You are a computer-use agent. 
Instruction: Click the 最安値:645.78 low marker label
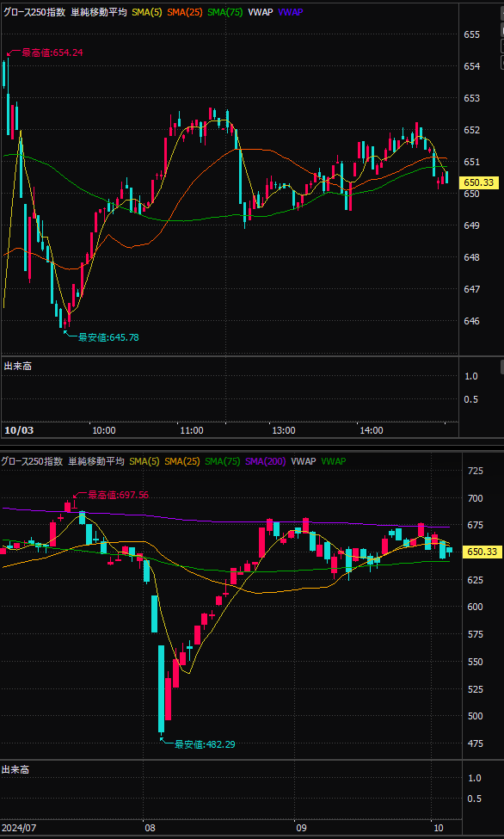[x=109, y=337]
